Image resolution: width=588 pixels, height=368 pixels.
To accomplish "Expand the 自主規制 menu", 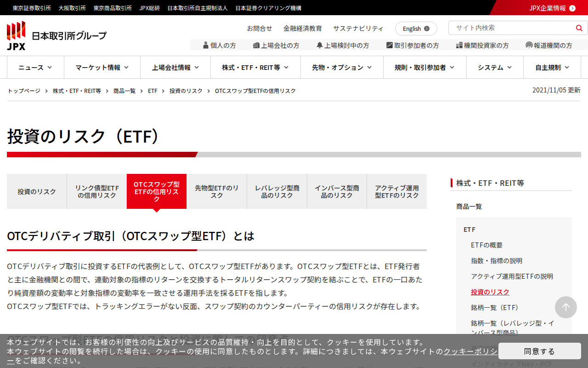I will [552, 68].
